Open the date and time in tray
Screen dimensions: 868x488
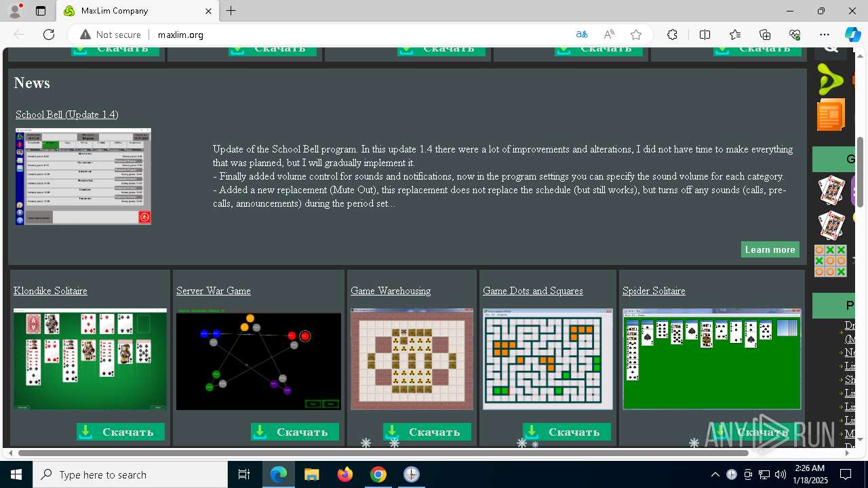(810, 474)
